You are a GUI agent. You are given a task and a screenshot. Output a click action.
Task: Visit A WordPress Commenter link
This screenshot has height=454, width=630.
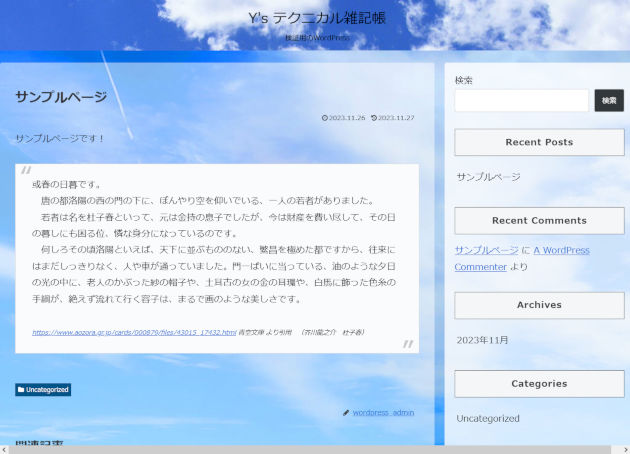tap(560, 251)
